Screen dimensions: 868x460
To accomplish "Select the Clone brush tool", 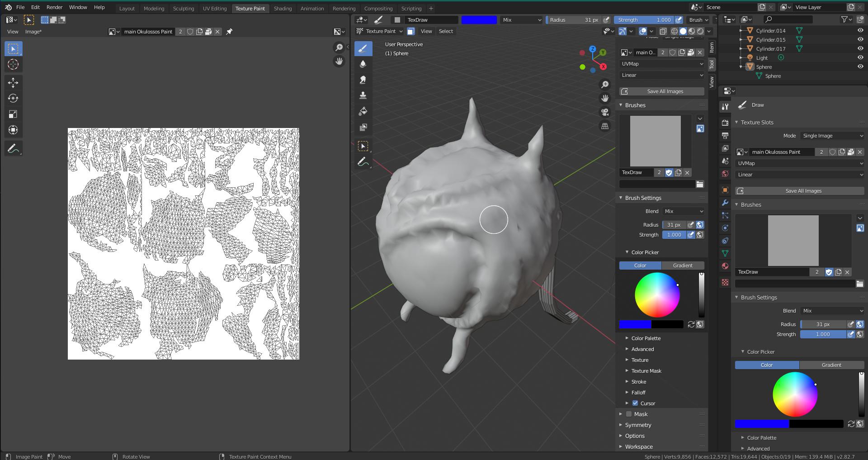I will [363, 96].
